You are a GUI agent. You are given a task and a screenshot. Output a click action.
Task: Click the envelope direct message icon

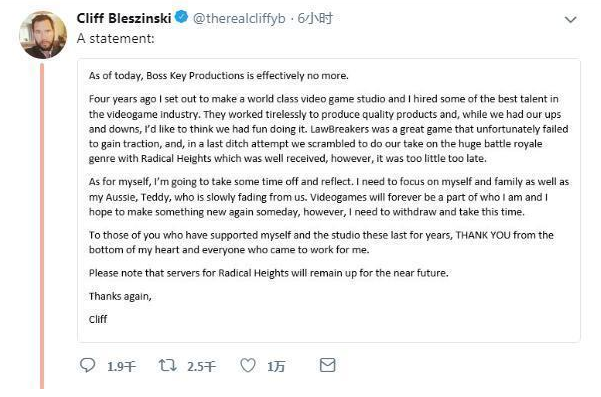[328, 365]
